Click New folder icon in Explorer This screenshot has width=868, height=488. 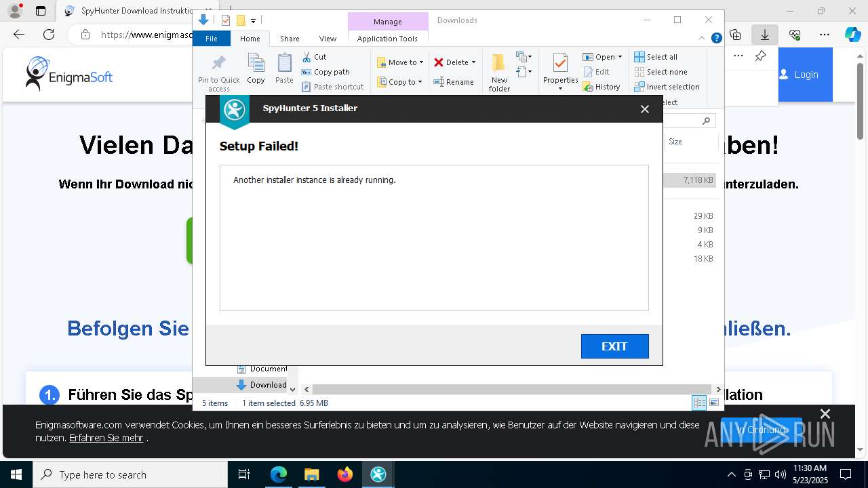click(x=499, y=73)
